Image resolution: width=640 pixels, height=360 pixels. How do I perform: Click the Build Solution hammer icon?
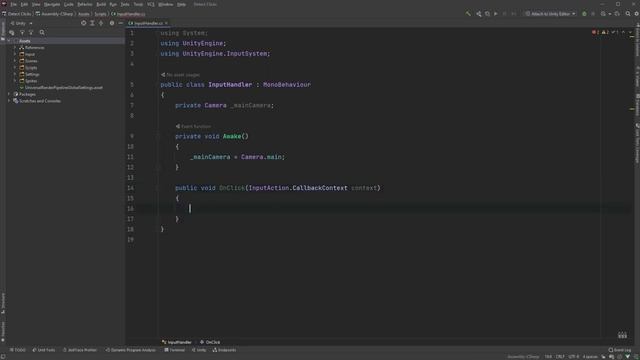(468, 14)
